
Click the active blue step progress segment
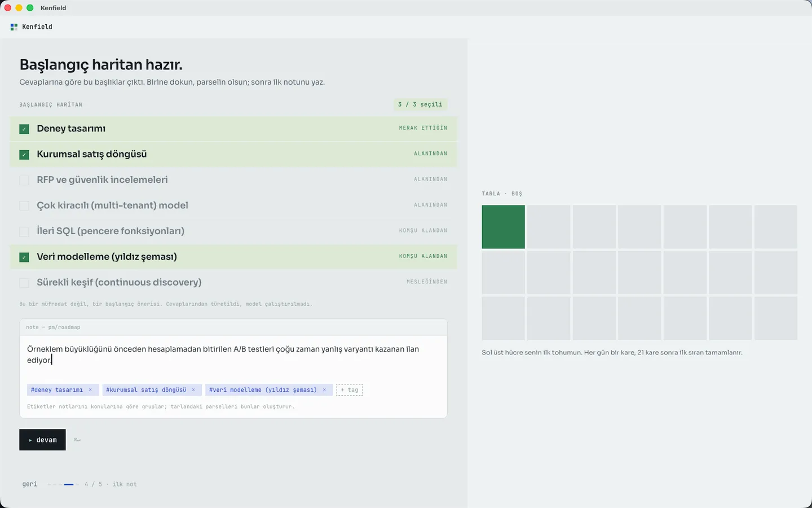69,484
